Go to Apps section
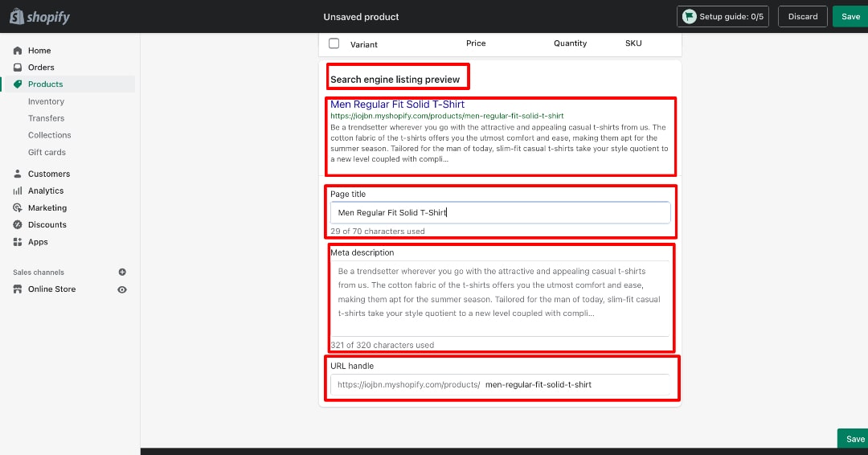 coord(38,242)
